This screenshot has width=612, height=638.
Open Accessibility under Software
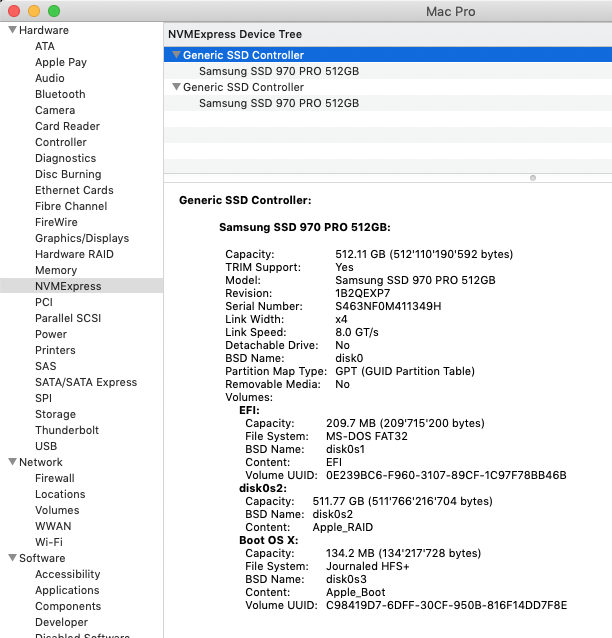(x=68, y=574)
